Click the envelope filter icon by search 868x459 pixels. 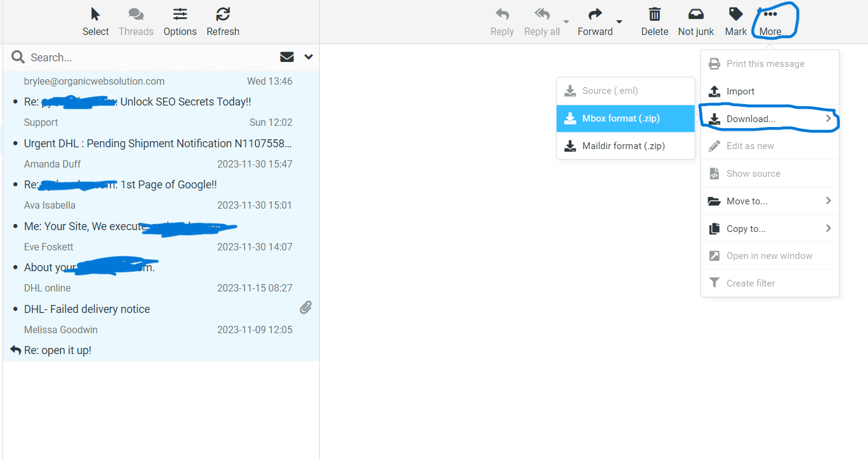287,57
